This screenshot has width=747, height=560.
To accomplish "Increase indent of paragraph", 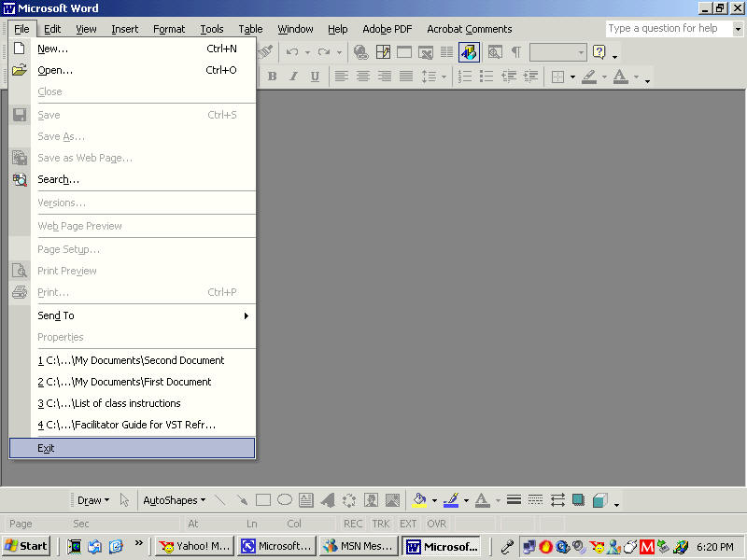I will tap(530, 77).
